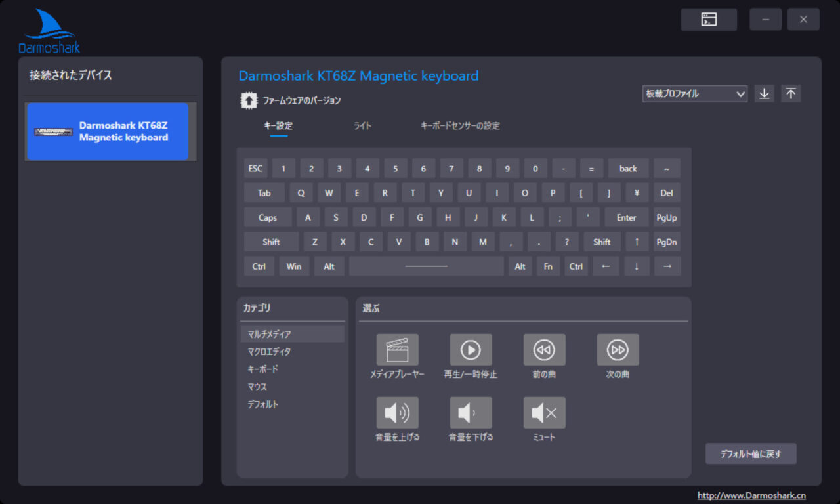Click the Caps key on the keyboard layout
840x504 pixels.
pyautogui.click(x=268, y=217)
